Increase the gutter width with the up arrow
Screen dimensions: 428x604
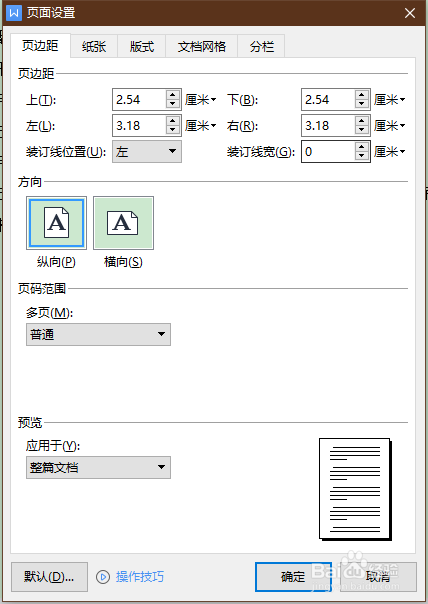pyautogui.click(x=361, y=147)
